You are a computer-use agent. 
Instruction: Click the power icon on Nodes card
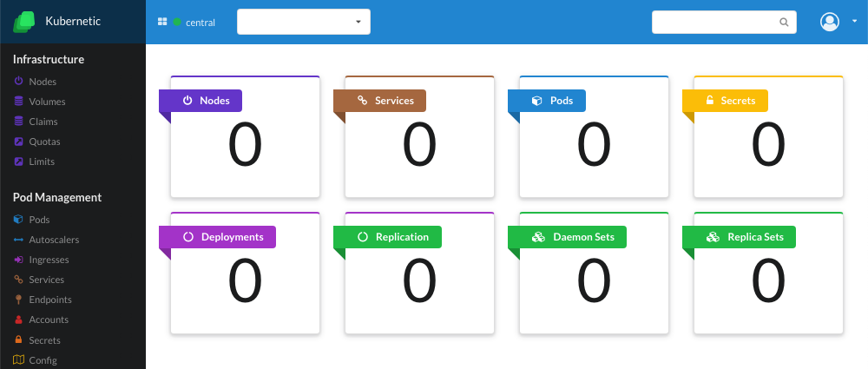[187, 101]
